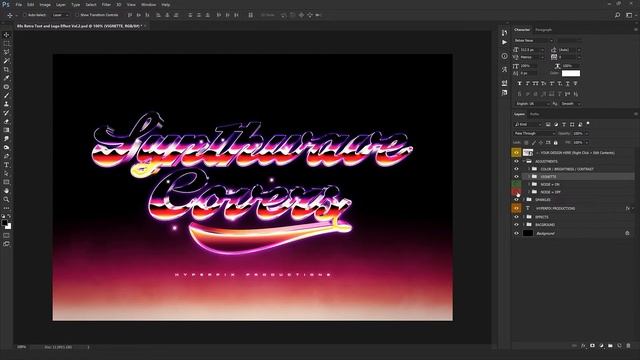This screenshot has height=360, width=640.
Task: Filter layers by type layers icon
Action: point(564,124)
